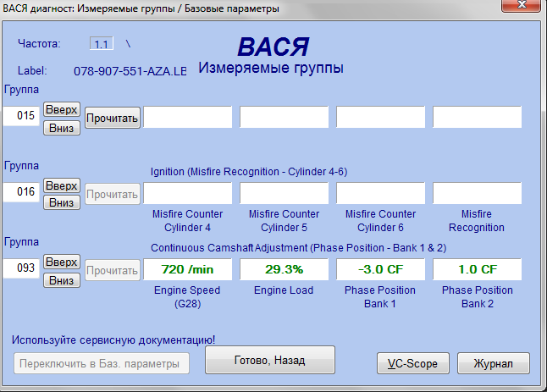Select the -3.0 CF Bank 1 value
Screen dimensions: 547x392
click(x=380, y=269)
